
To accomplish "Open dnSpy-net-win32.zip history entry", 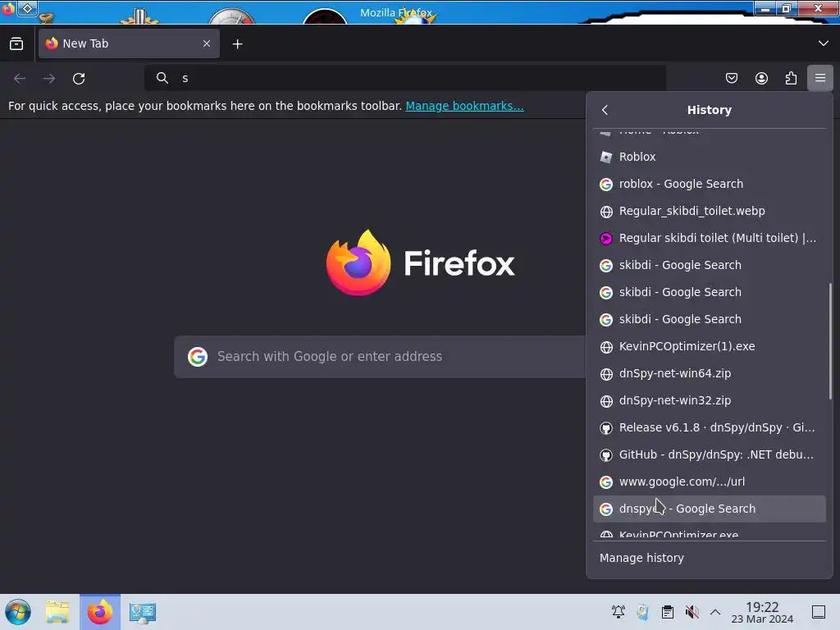I will click(710, 400).
